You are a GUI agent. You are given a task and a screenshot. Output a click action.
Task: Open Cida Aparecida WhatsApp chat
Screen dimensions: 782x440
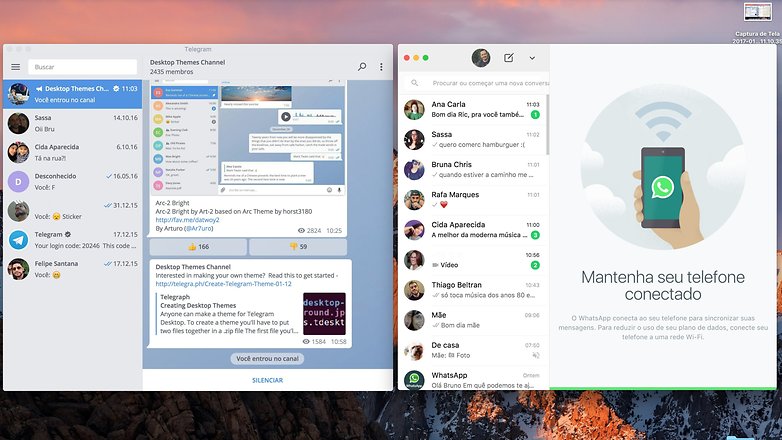coord(473,229)
